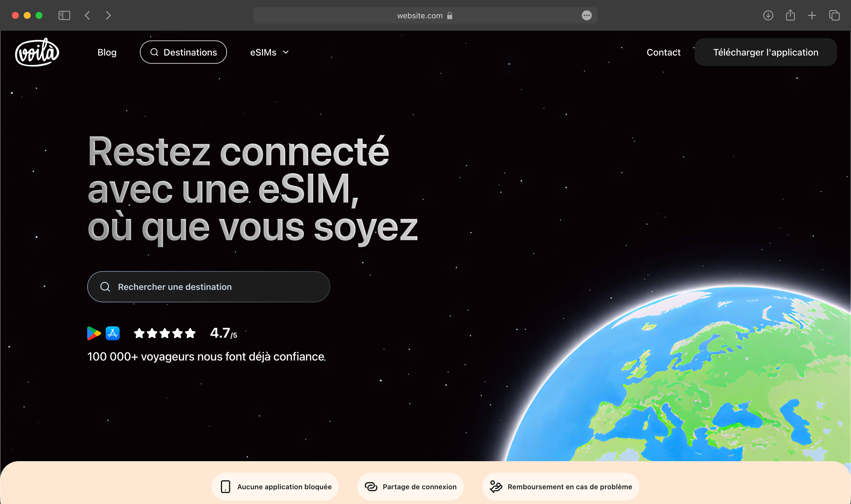Click the 'Télécharger l'application' button
The image size is (851, 504).
[765, 52]
